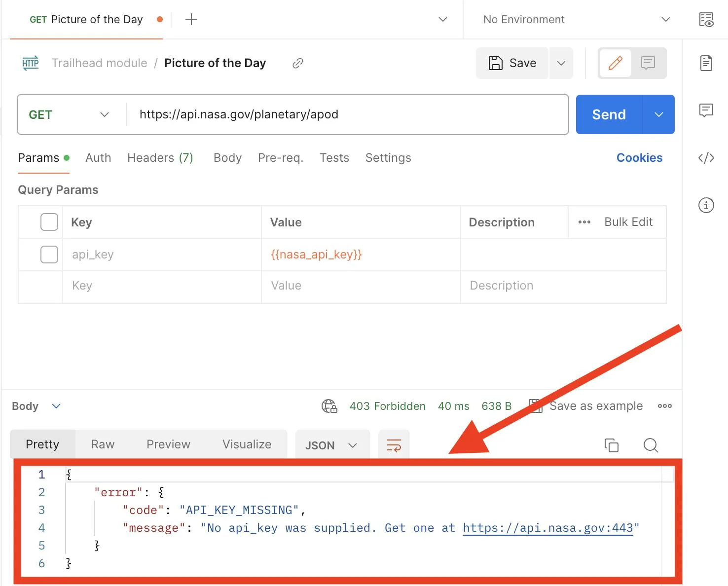Viewport: 728px width, 586px height.
Task: Click the Save as example icon
Action: click(535, 405)
